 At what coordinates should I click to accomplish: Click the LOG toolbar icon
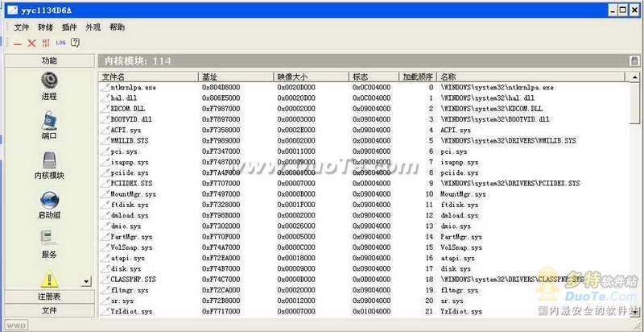pyautogui.click(x=60, y=43)
